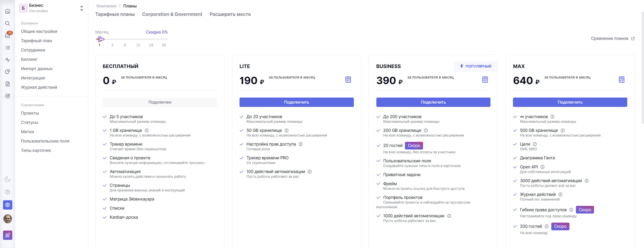Open the Расширить место tab
This screenshot has height=248, width=644.
pyautogui.click(x=230, y=14)
